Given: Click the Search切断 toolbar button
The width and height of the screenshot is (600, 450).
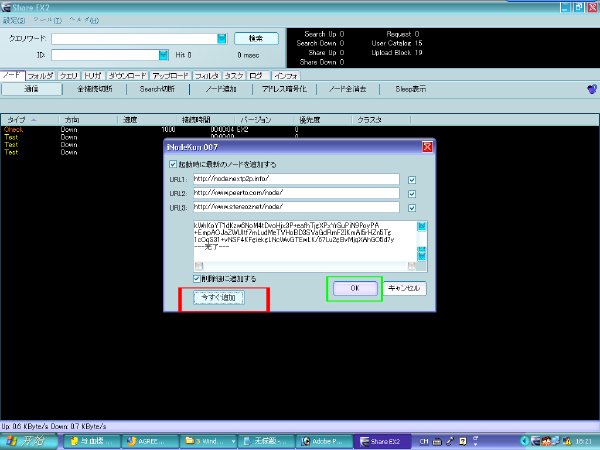Looking at the screenshot, I should pos(157,89).
